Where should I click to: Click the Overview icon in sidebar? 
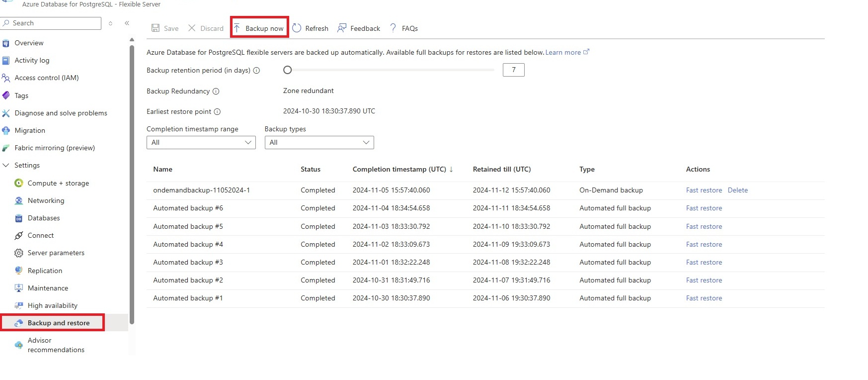click(x=6, y=43)
